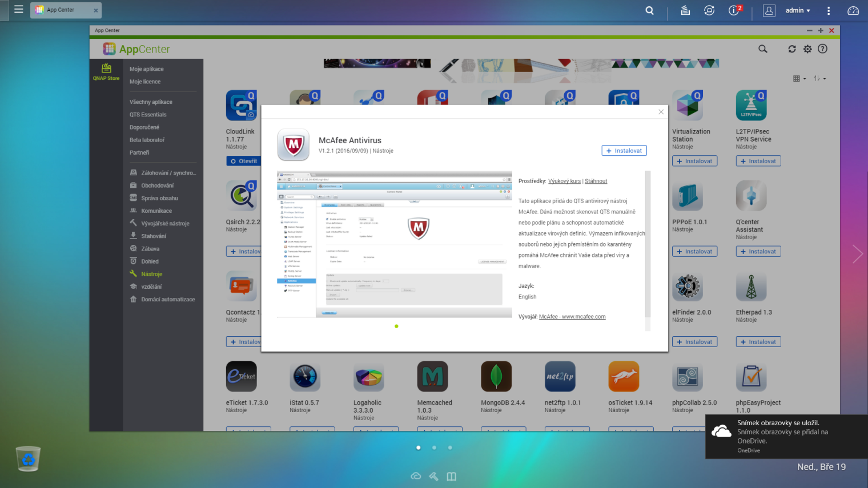Go to Moje aplikace
Image resolution: width=868 pixels, height=488 pixels.
[147, 69]
